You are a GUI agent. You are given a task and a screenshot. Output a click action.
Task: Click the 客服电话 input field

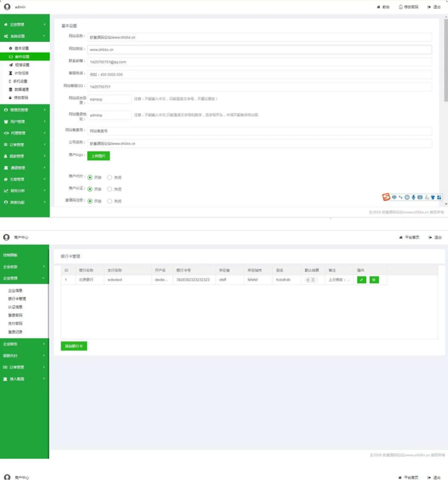pos(259,74)
